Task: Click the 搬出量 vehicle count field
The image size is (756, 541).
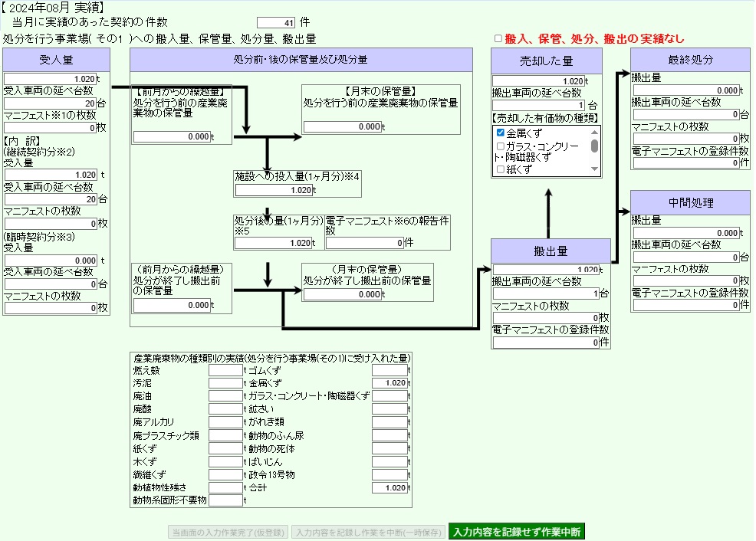Action: [x=546, y=293]
